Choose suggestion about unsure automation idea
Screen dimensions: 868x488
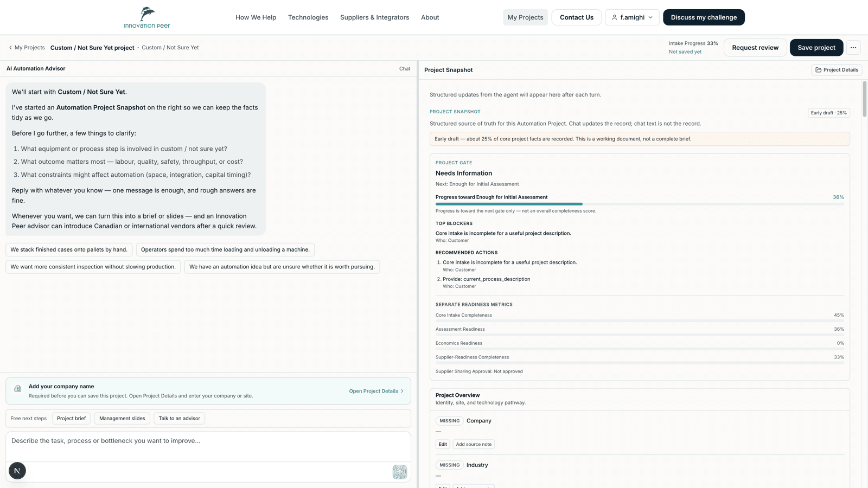pos(282,267)
